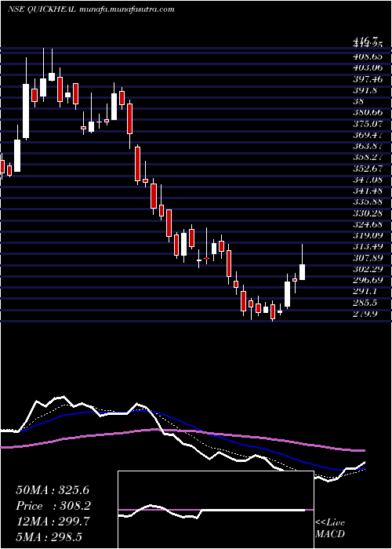Click the 363.87 price level label
The width and height of the screenshot is (392, 549).
coord(368,146)
